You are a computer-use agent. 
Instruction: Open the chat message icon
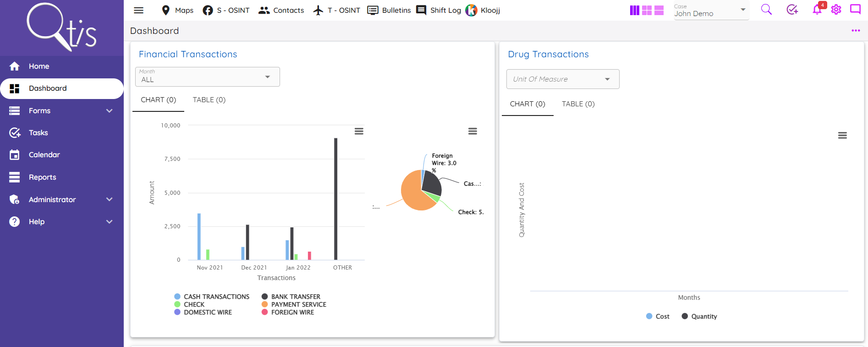(855, 10)
